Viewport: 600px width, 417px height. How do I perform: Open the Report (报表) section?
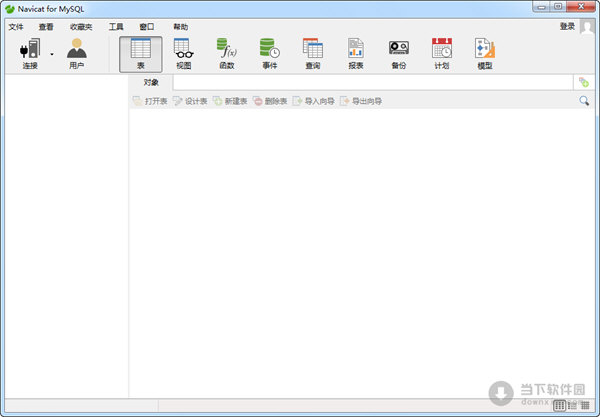[355, 54]
